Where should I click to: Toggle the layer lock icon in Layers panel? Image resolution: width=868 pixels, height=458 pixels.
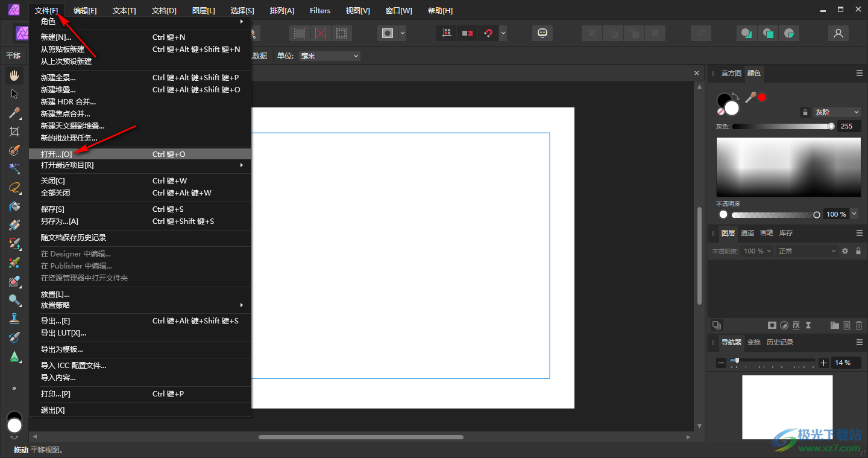point(858,251)
